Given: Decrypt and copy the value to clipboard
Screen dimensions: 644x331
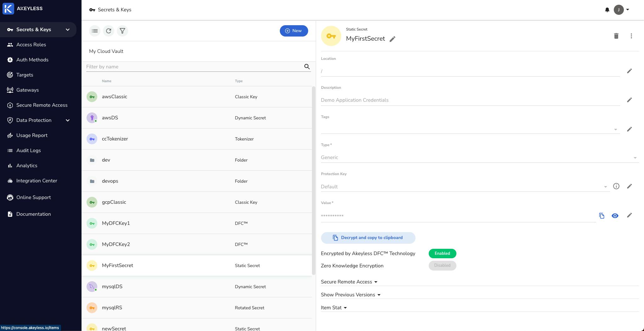Looking at the screenshot, I should pyautogui.click(x=368, y=237).
